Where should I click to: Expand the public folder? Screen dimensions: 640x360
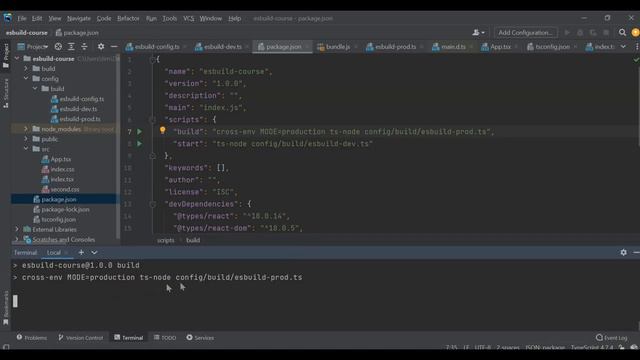click(x=26, y=139)
